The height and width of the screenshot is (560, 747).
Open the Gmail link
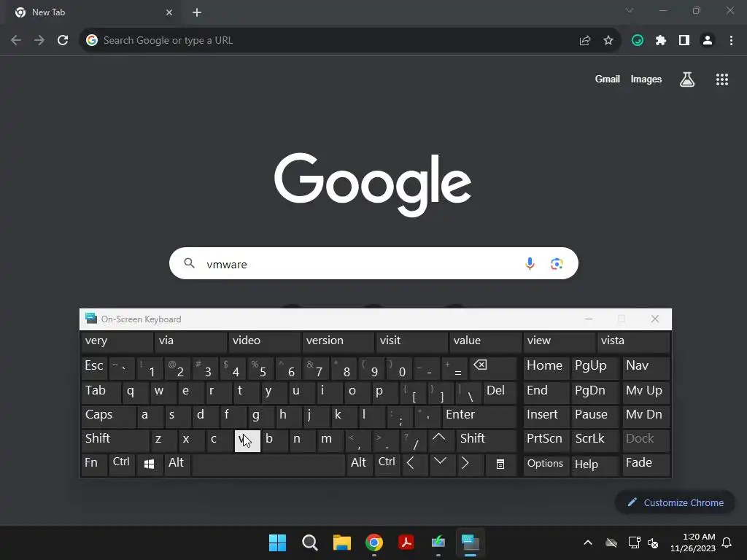click(607, 79)
